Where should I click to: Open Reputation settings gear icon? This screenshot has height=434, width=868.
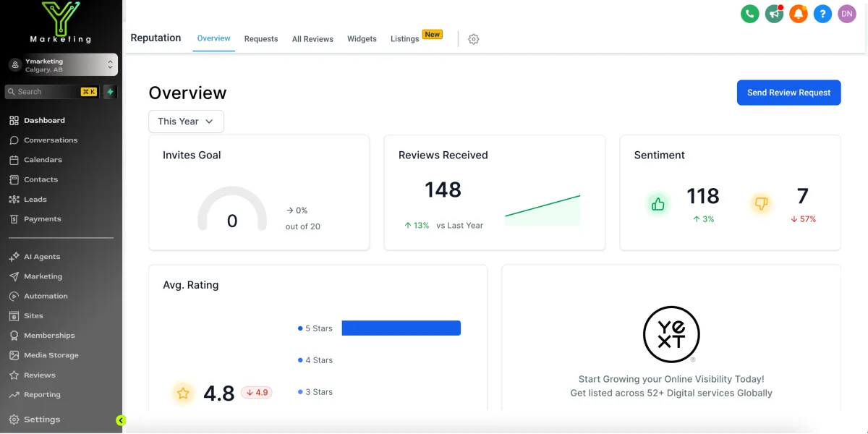(474, 39)
